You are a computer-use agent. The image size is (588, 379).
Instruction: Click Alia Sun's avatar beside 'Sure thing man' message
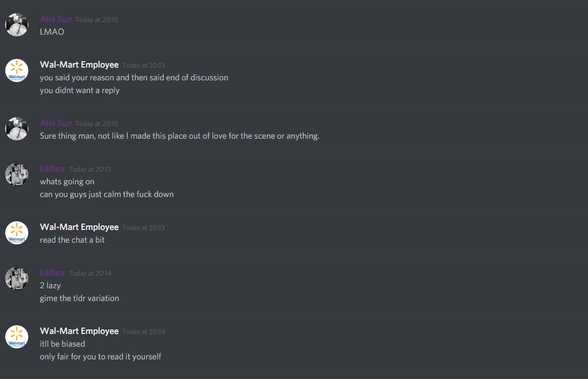tap(17, 129)
